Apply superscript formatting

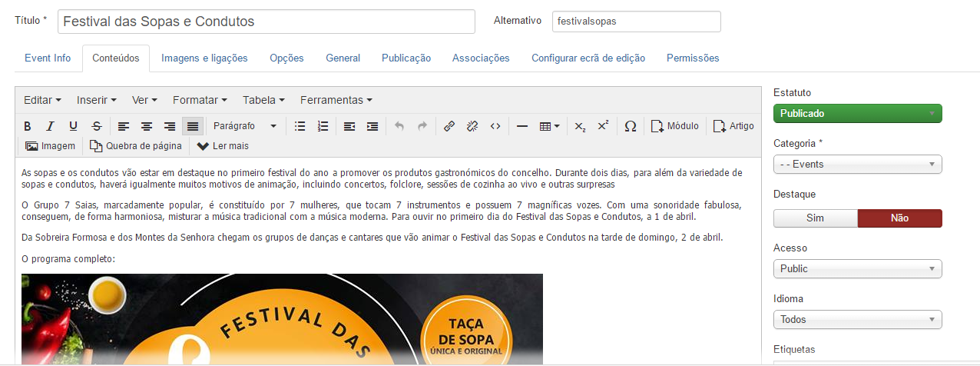pos(603,126)
